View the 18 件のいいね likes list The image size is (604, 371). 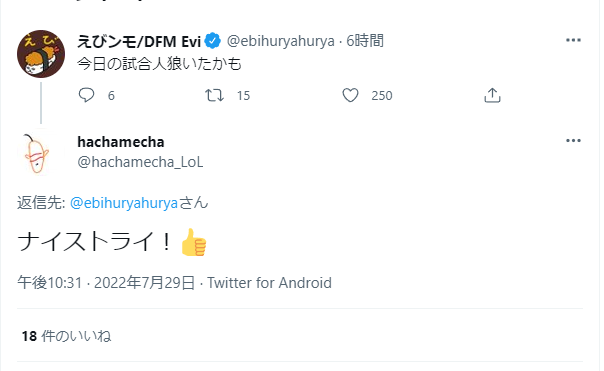pos(66,336)
